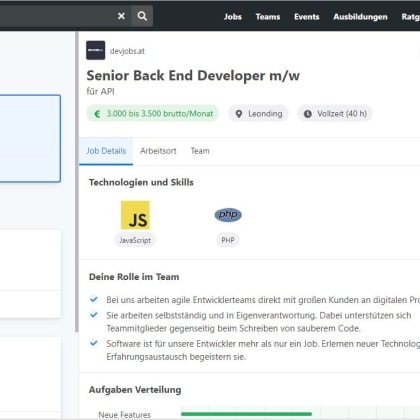Viewport: 420px width, 420px height.
Task: Click the euro salary badge
Action: click(x=153, y=114)
